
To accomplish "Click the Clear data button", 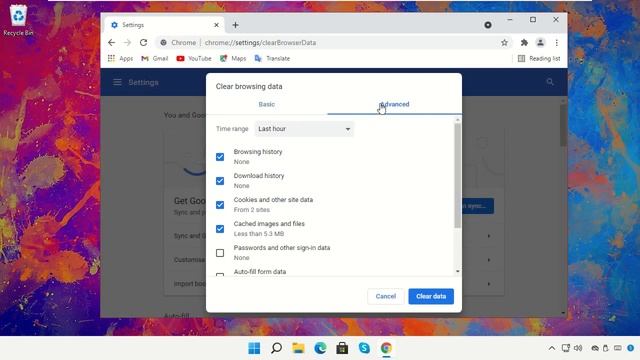I will (x=431, y=296).
